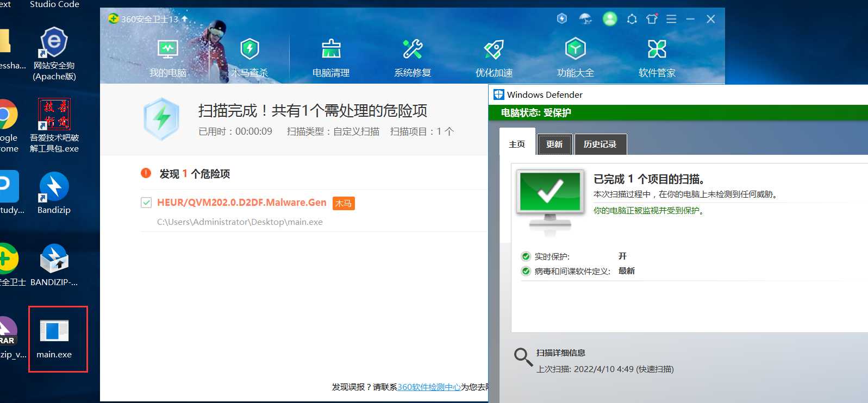Image resolution: width=868 pixels, height=403 pixels.
Task: Switch to Defender 主页 tab
Action: (x=517, y=144)
